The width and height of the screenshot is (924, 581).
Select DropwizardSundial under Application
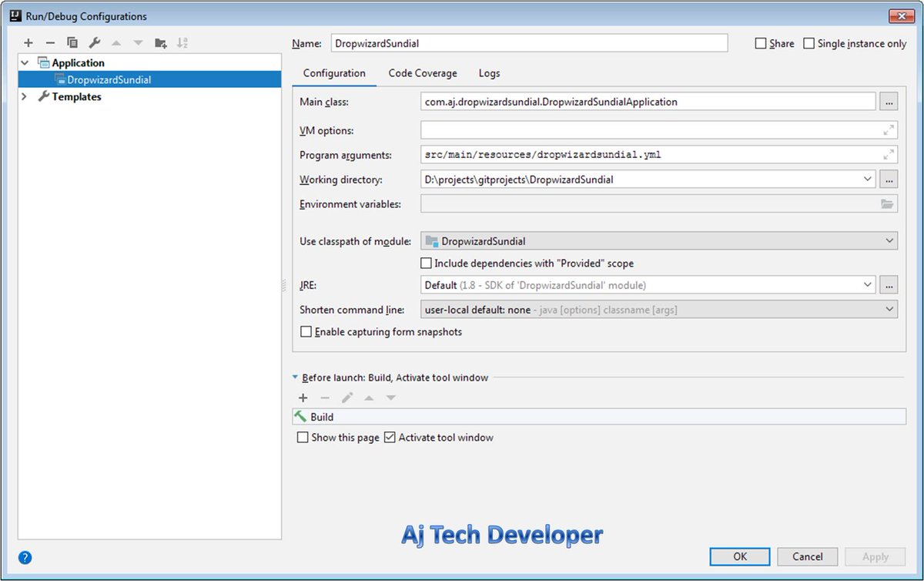pyautogui.click(x=108, y=79)
